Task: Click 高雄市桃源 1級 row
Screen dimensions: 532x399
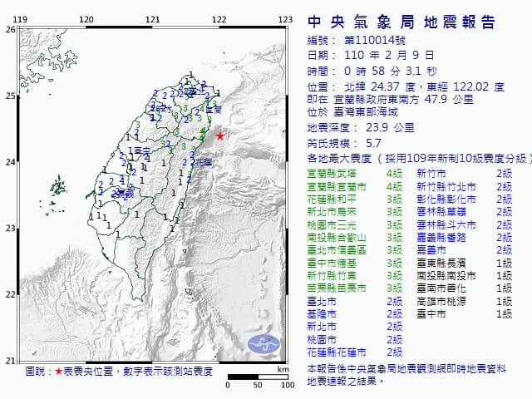Action: pyautogui.click(x=465, y=301)
